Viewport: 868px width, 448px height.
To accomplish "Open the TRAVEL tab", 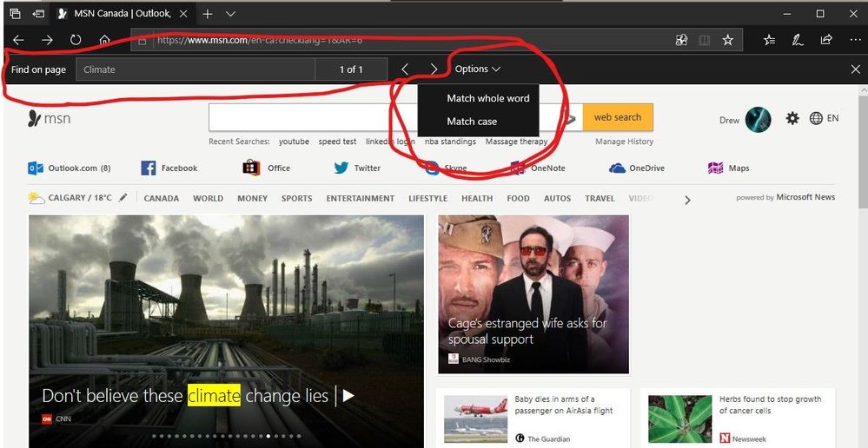I will click(x=600, y=199).
